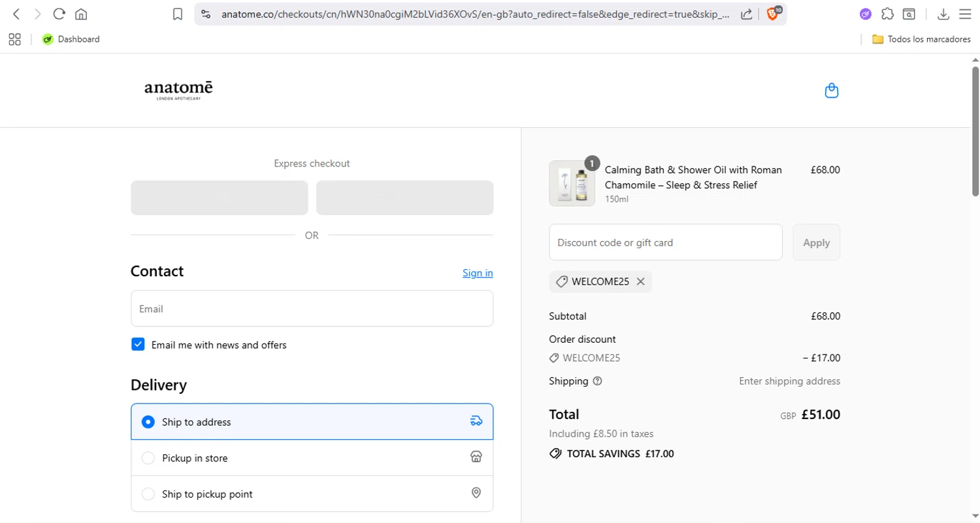Click the browser address bar URL

(476, 14)
